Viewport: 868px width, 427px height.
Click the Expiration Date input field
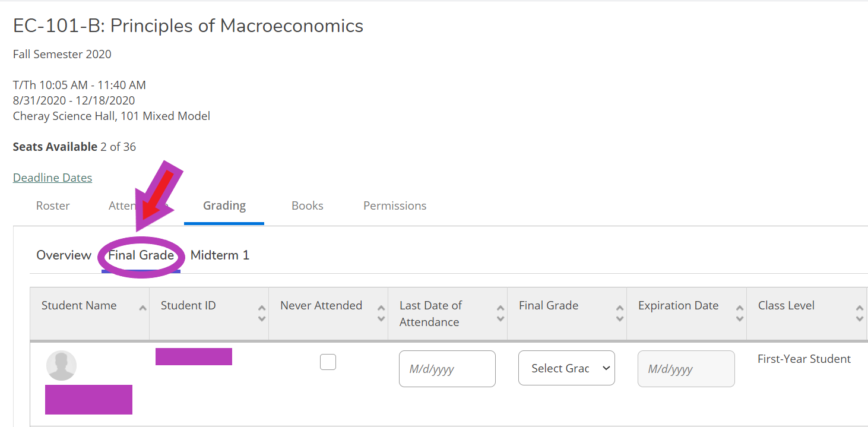pyautogui.click(x=686, y=369)
